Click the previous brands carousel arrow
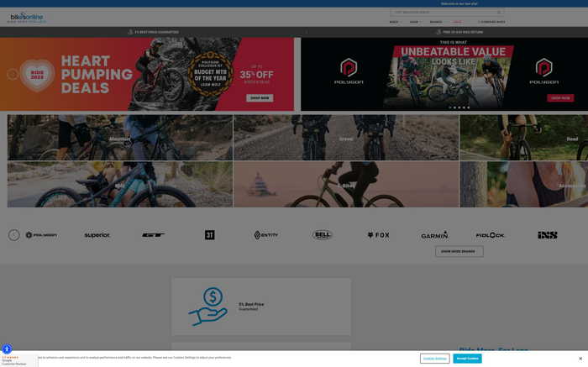This screenshot has height=367, width=588. click(x=14, y=235)
